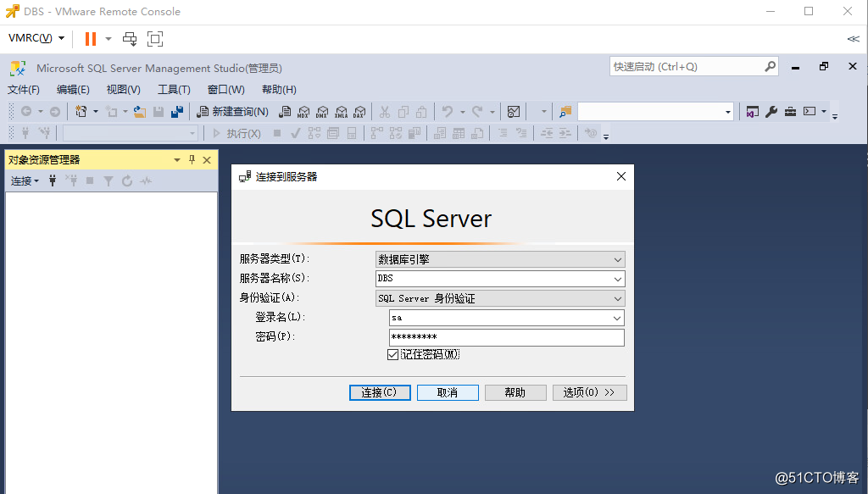Screen dimensions: 868x494
Task: Click the Object Explorer filter funnel icon
Action: 108,180
